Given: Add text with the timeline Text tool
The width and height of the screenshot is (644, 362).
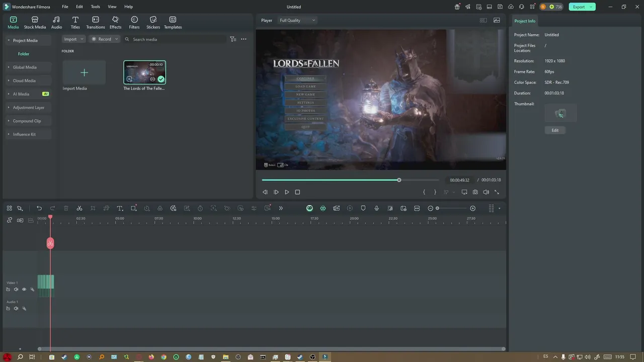Looking at the screenshot, I should [x=120, y=208].
